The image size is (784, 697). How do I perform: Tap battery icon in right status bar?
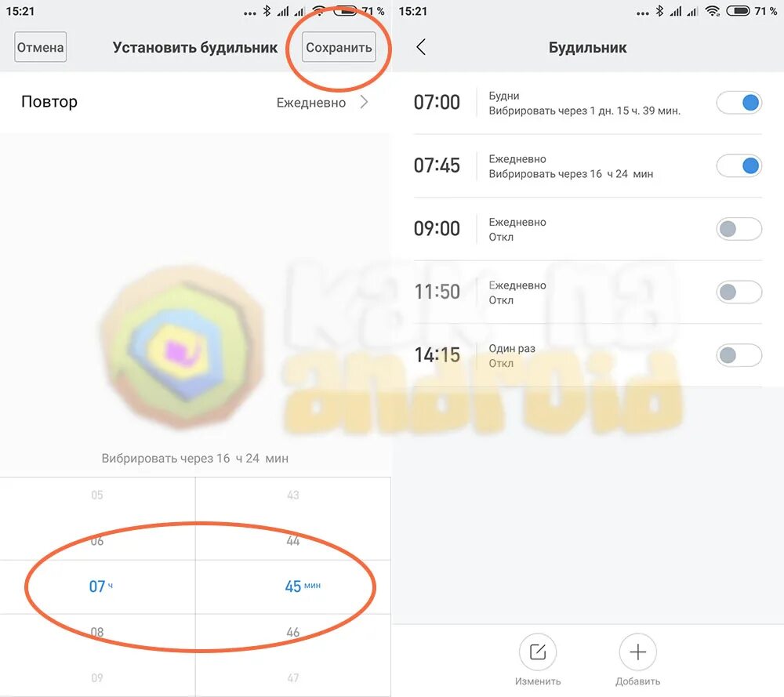pyautogui.click(x=738, y=10)
